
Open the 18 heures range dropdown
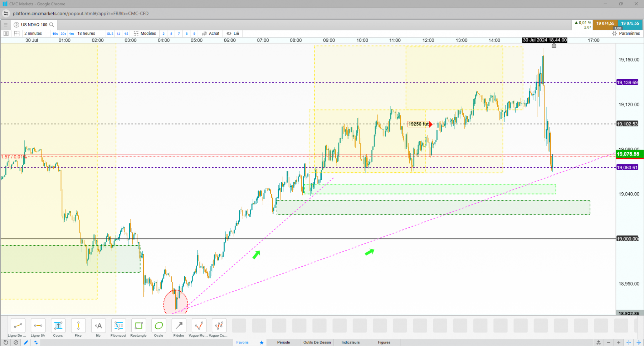[x=86, y=34]
